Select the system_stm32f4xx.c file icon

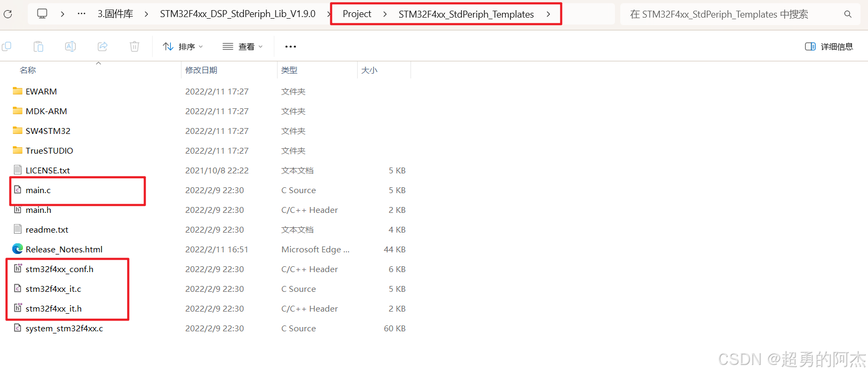click(18, 328)
